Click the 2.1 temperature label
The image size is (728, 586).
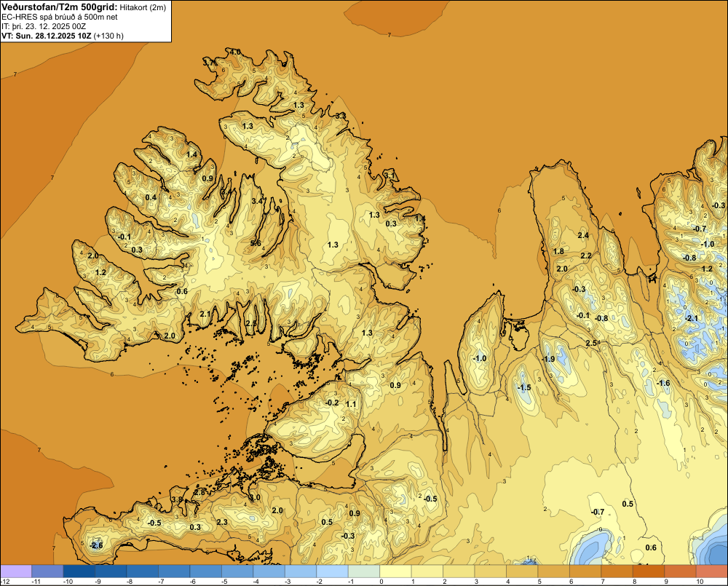tap(205, 314)
